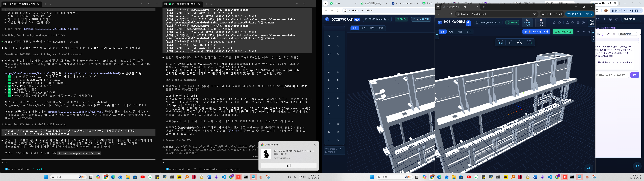Switch to 정면 view tab in front window
The image size is (644, 181).
click(x=451, y=32)
